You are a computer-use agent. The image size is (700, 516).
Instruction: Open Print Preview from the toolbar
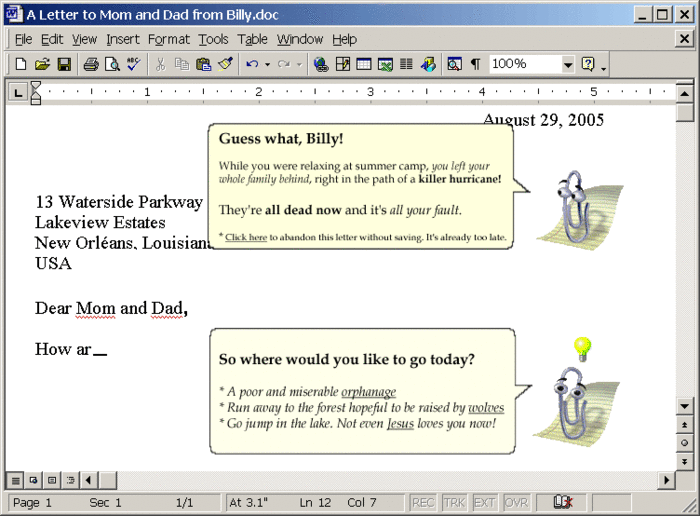click(x=112, y=64)
